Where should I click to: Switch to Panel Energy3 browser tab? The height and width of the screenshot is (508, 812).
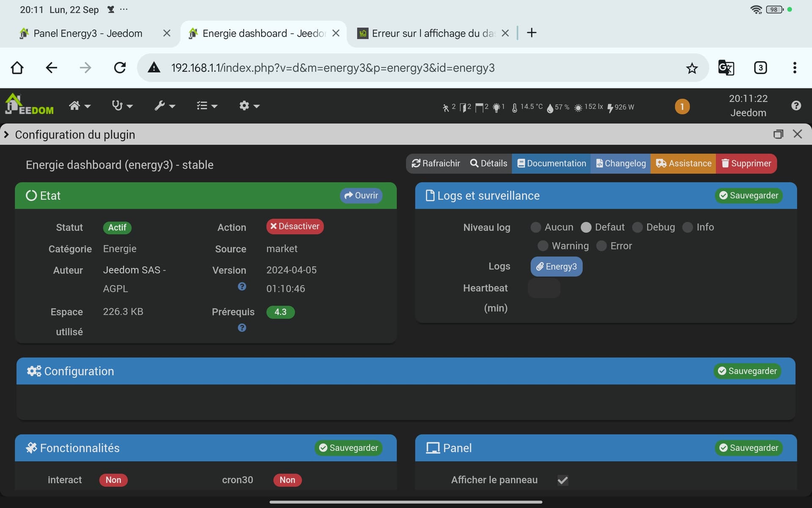pos(88,33)
